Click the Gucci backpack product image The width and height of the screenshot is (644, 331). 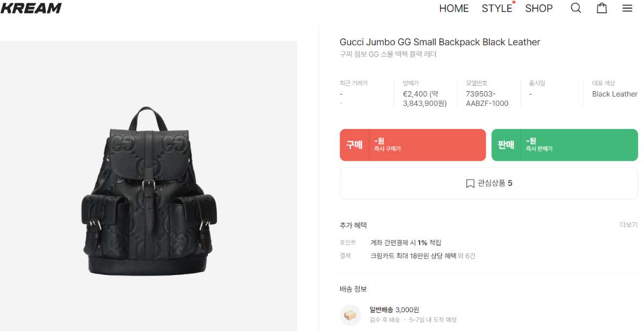point(149,191)
